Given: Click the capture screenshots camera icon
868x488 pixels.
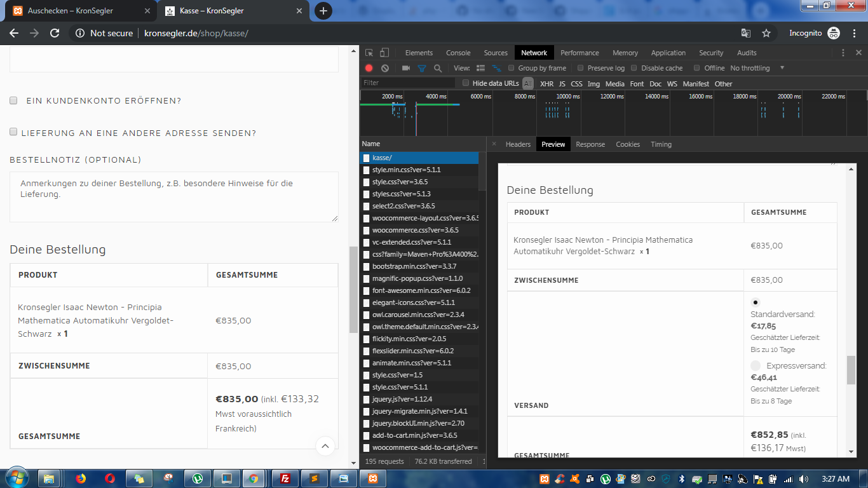Looking at the screenshot, I should click(x=406, y=68).
